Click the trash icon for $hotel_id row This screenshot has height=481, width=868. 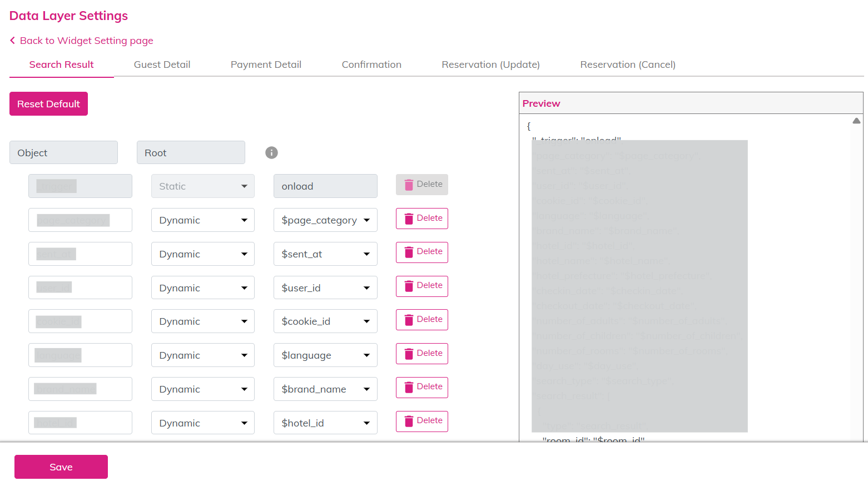[409, 421]
